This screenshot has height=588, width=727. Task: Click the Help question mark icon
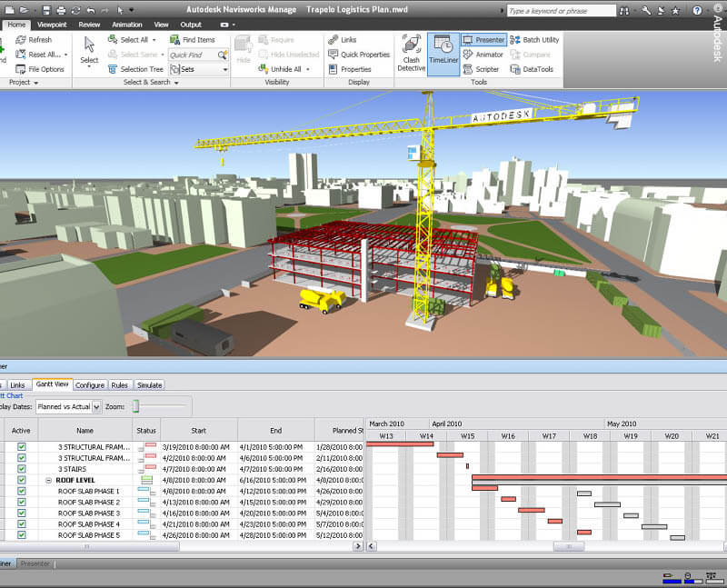697,10
